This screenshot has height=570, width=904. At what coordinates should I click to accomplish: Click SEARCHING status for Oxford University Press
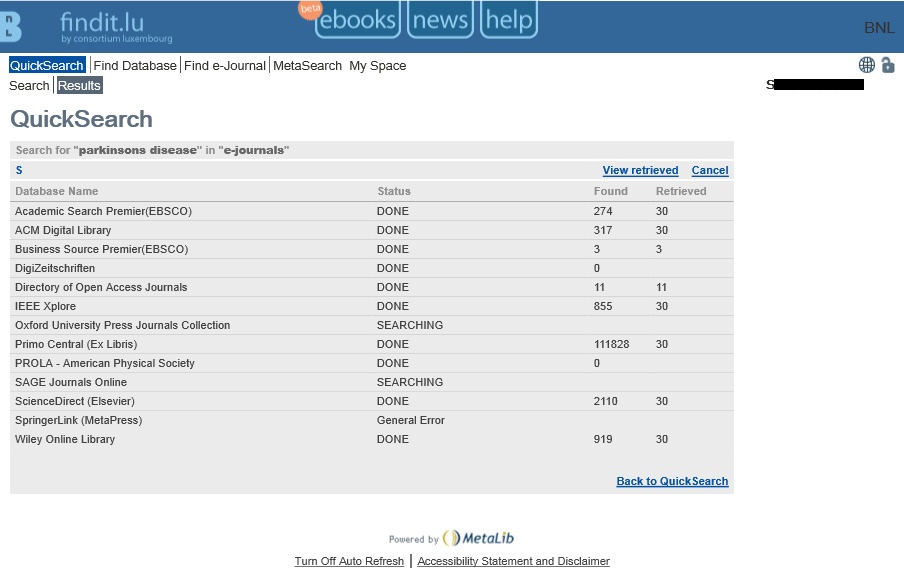point(410,325)
